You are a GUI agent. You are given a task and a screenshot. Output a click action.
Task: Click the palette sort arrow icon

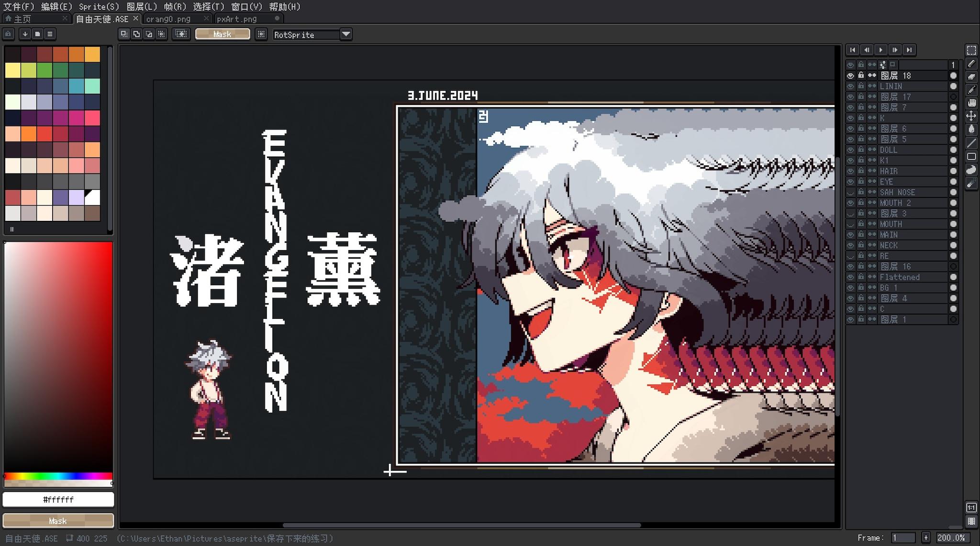25,34
